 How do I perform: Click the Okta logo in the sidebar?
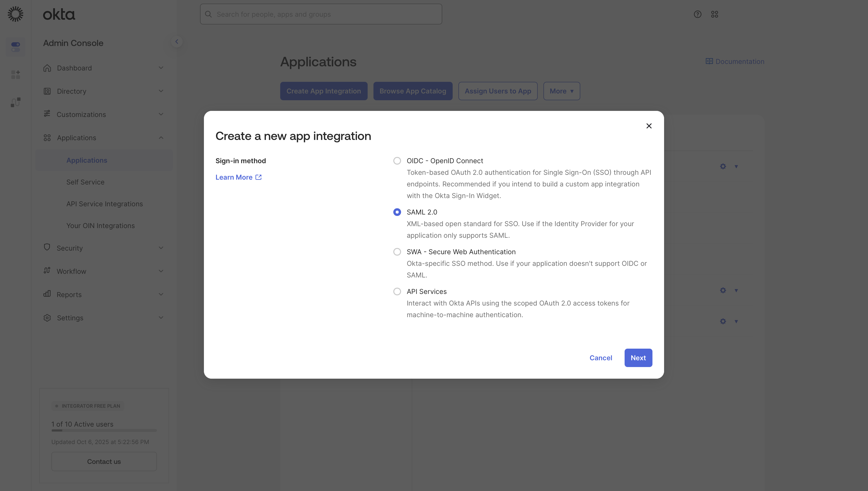tap(59, 14)
